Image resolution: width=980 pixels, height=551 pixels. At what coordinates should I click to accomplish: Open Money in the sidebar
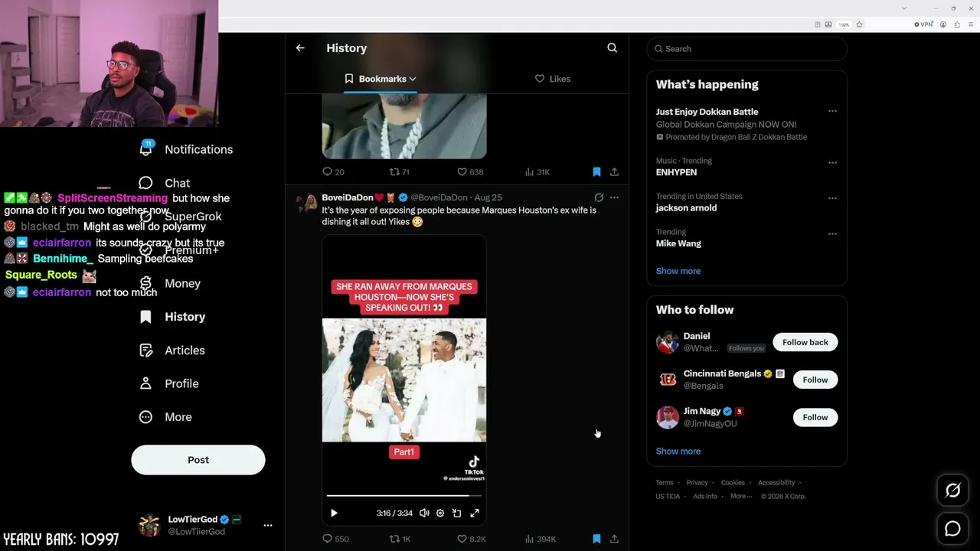click(x=169, y=283)
